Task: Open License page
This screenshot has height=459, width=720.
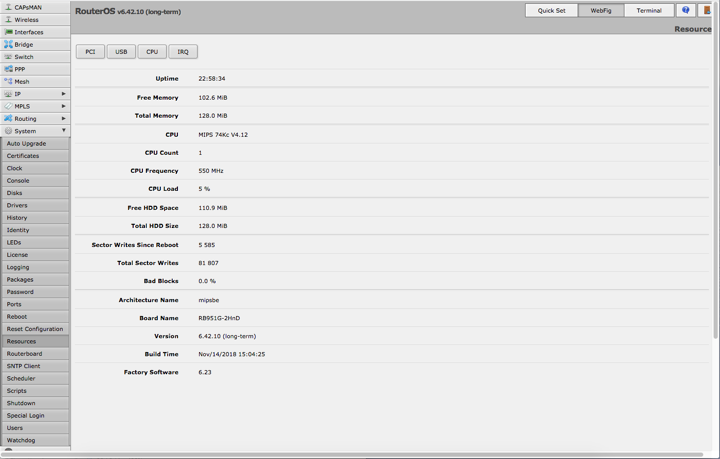Action: click(35, 255)
